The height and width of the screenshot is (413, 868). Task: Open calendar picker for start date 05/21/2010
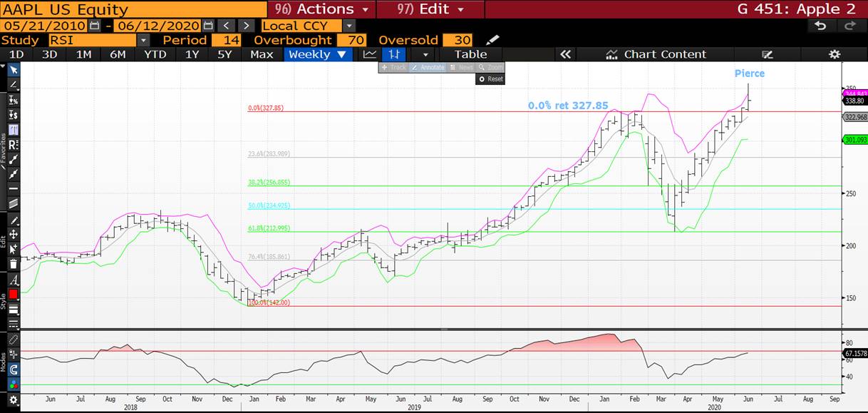[x=95, y=26]
